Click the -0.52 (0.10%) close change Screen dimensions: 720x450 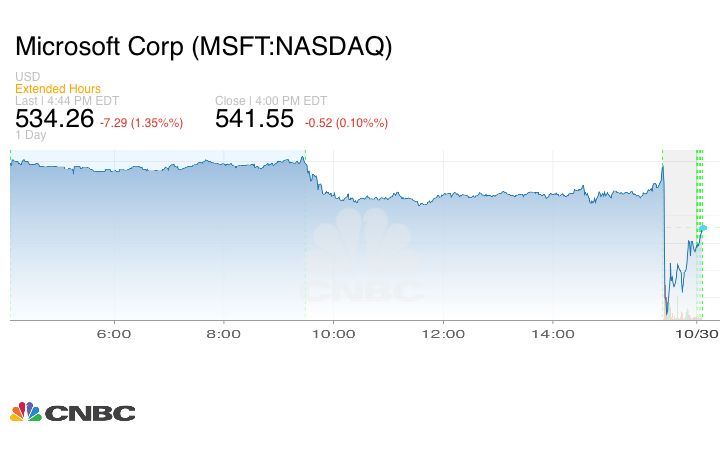[346, 122]
